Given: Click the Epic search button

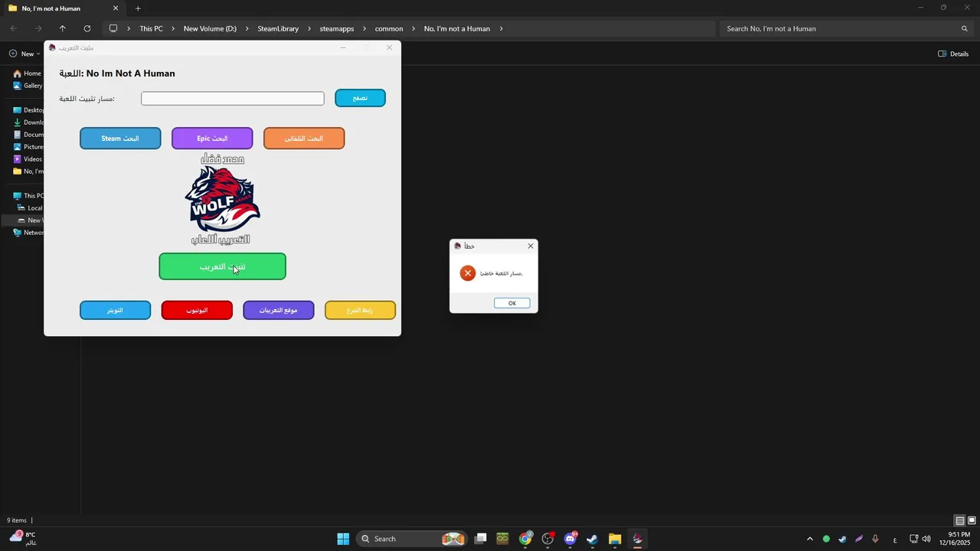Looking at the screenshot, I should (212, 139).
